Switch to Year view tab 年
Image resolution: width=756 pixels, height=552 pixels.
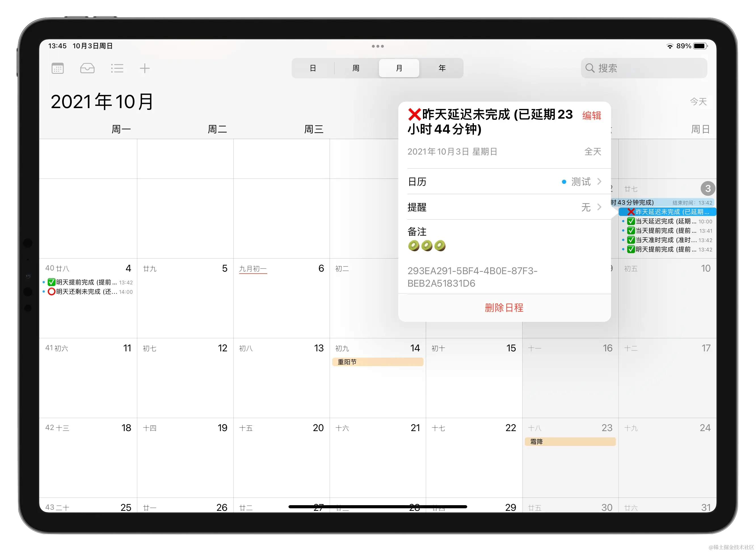pos(442,68)
